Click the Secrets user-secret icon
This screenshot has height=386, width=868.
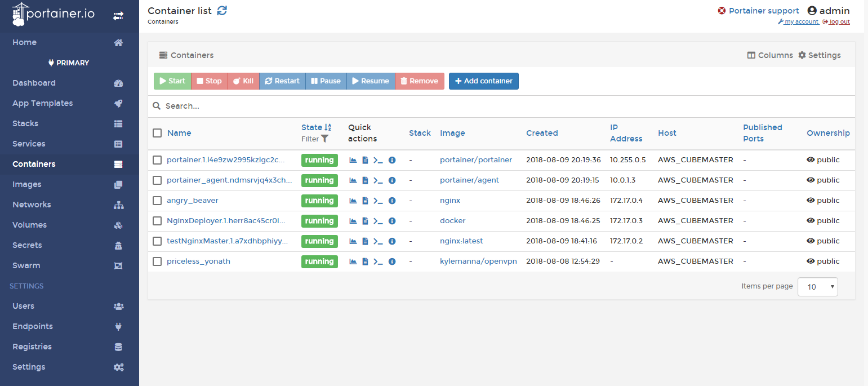pyautogui.click(x=118, y=245)
